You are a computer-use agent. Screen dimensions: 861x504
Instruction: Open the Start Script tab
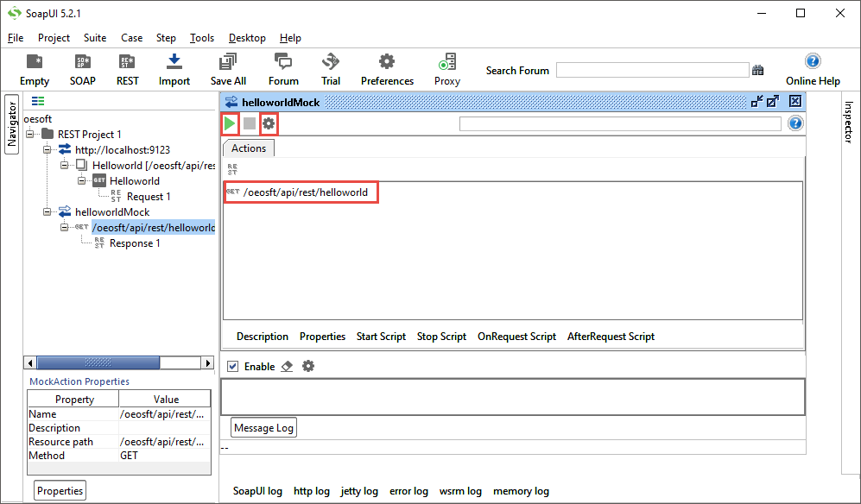click(x=381, y=337)
